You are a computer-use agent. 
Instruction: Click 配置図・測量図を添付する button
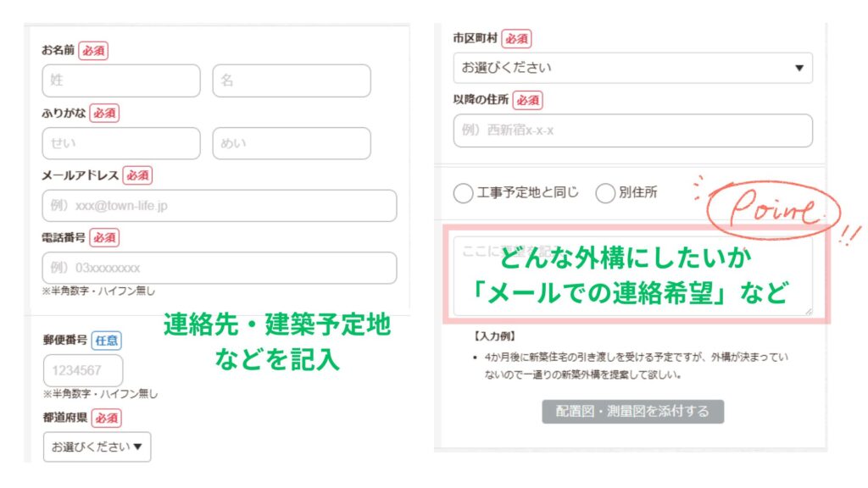click(x=632, y=412)
